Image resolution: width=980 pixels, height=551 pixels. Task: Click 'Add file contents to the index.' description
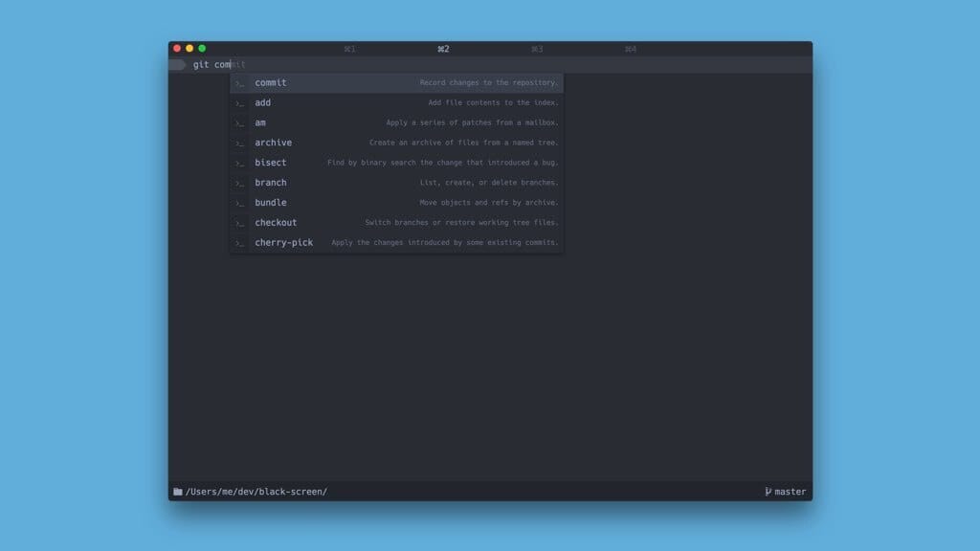click(x=493, y=102)
